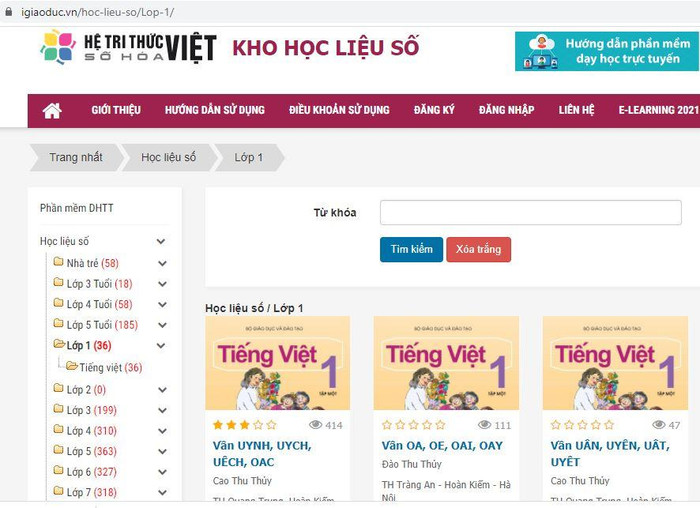Expand the Lớp 5 Tuổi chevron

tap(162, 325)
